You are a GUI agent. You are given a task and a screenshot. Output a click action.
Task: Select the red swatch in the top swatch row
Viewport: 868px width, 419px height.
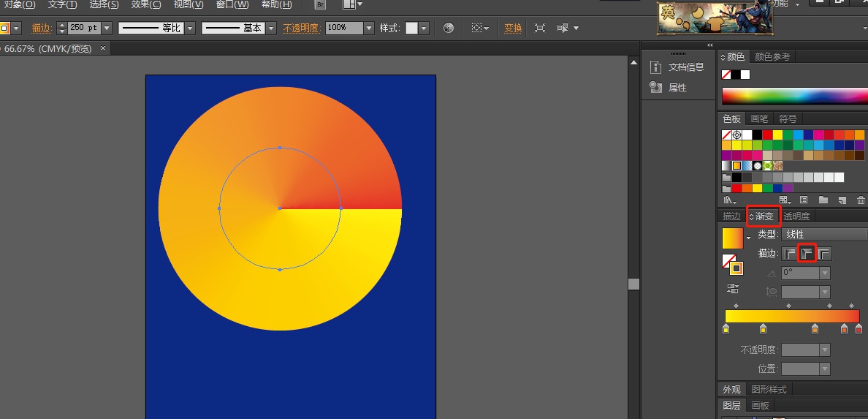pos(767,135)
